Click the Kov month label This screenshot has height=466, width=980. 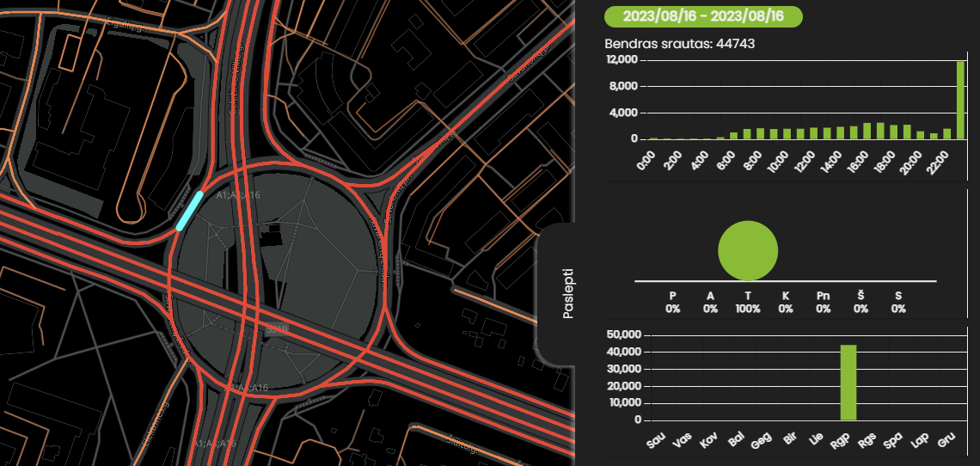point(710,440)
